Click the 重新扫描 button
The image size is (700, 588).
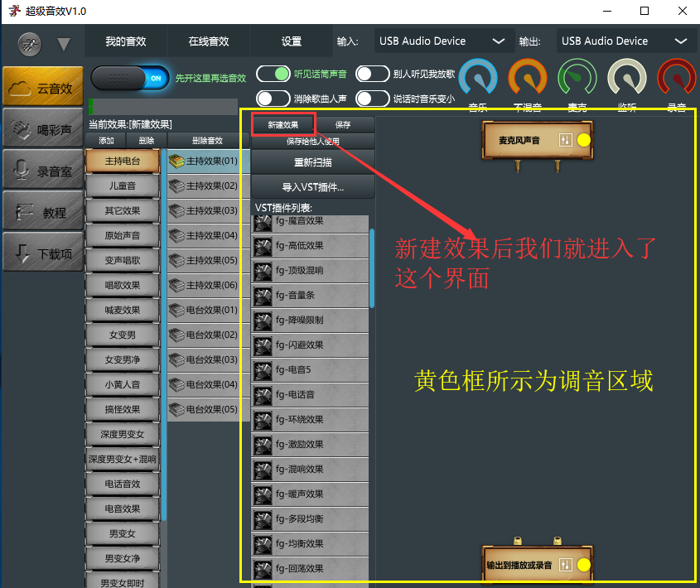[x=313, y=162]
